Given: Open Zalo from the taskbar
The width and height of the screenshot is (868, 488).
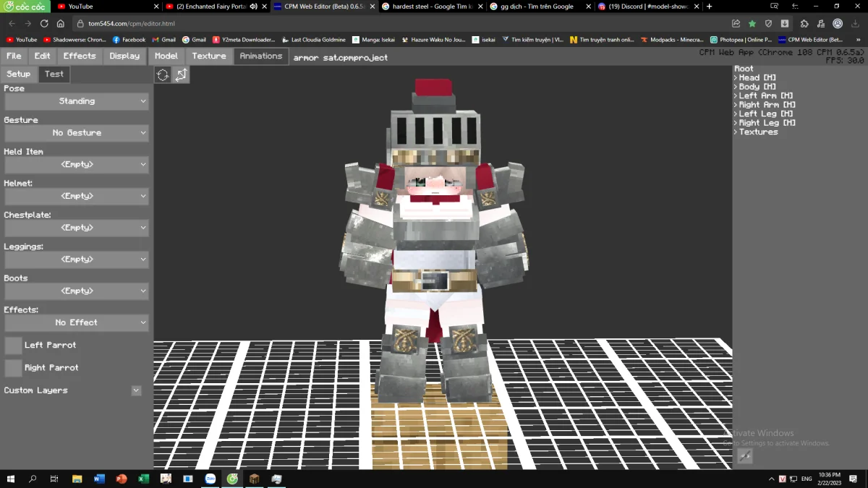Looking at the screenshot, I should coord(210,479).
